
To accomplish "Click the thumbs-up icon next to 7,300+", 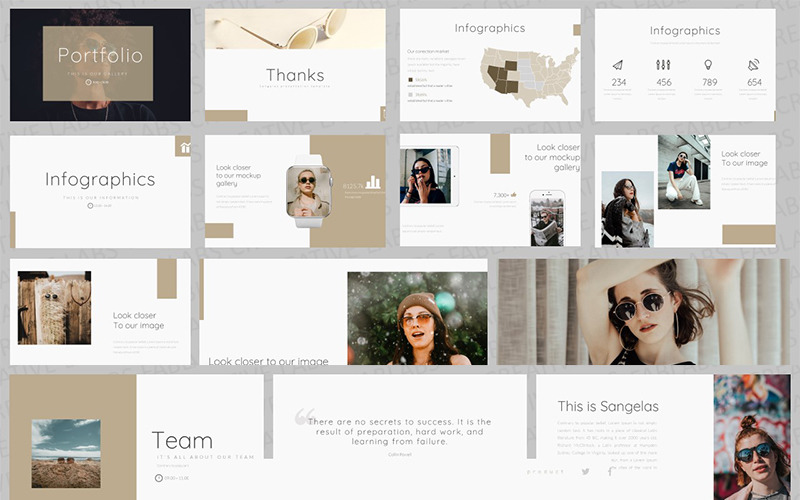I will pyautogui.click(x=514, y=195).
